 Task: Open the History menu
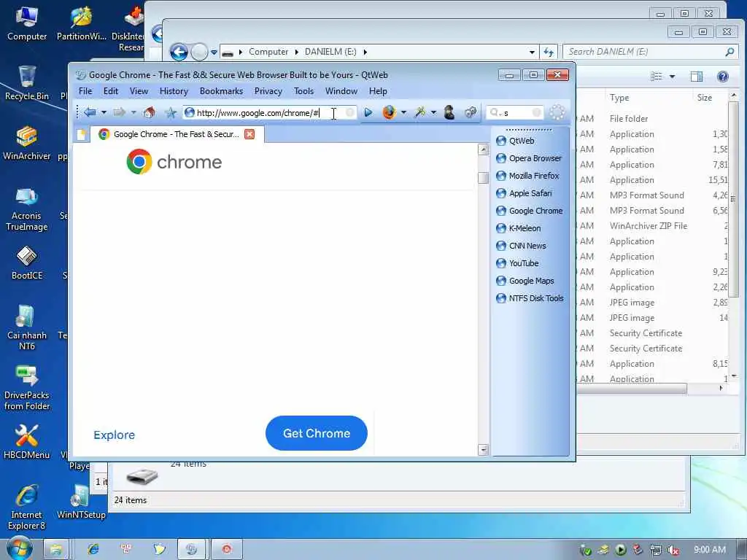[x=174, y=91]
